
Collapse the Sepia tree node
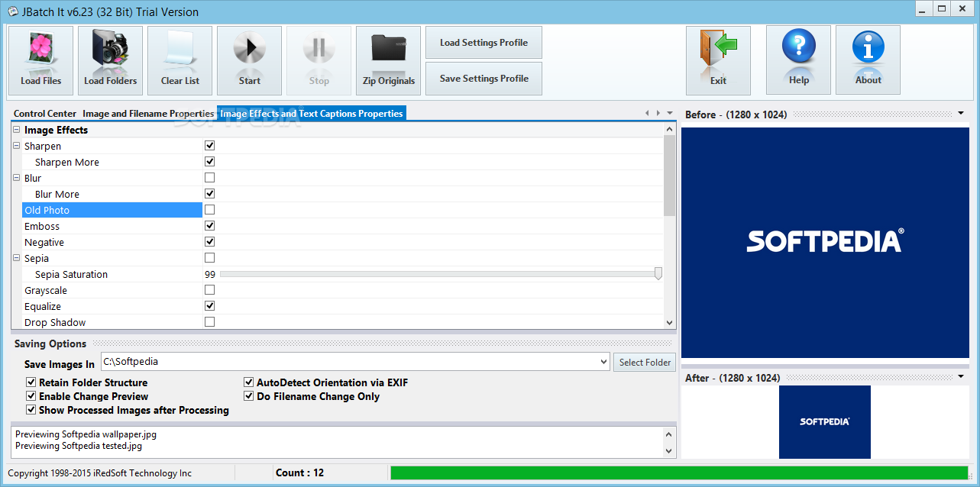pos(17,258)
